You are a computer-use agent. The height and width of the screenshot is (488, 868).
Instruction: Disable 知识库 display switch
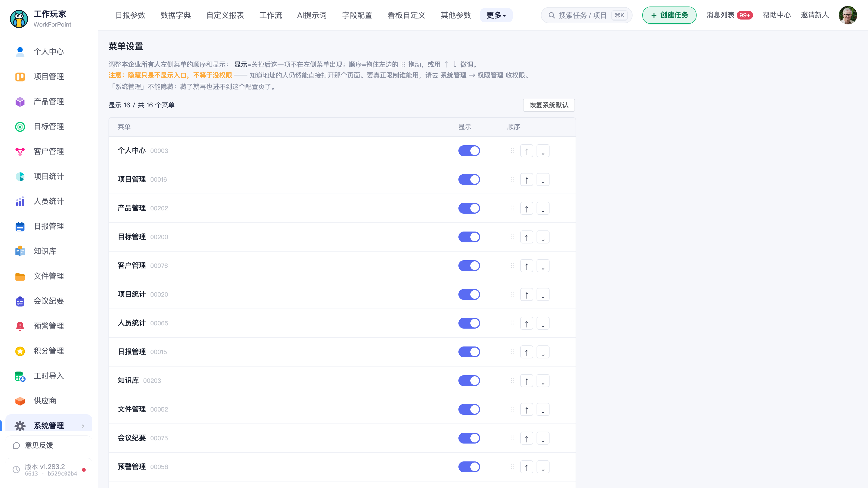[x=469, y=381]
